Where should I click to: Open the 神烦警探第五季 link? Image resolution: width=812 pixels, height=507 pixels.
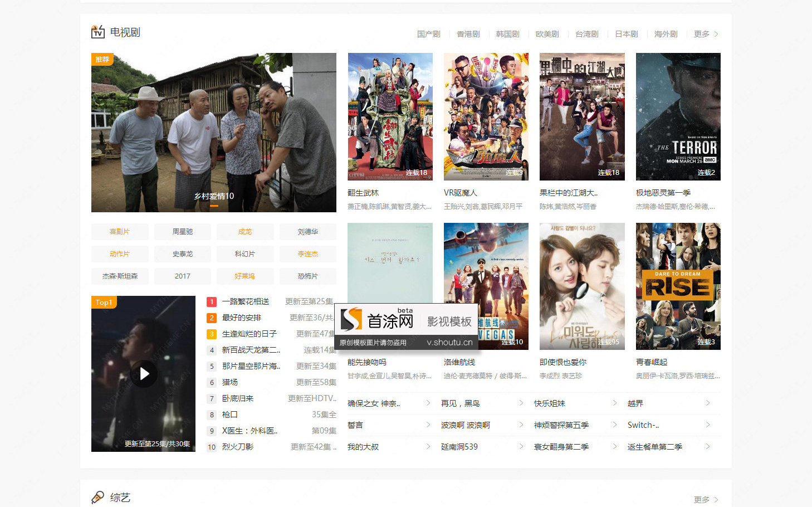561,425
